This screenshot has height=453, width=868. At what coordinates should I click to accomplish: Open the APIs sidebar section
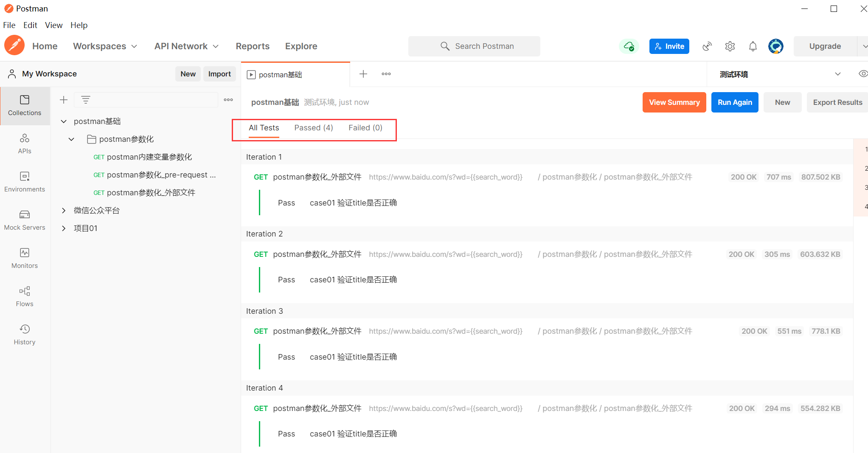25,143
